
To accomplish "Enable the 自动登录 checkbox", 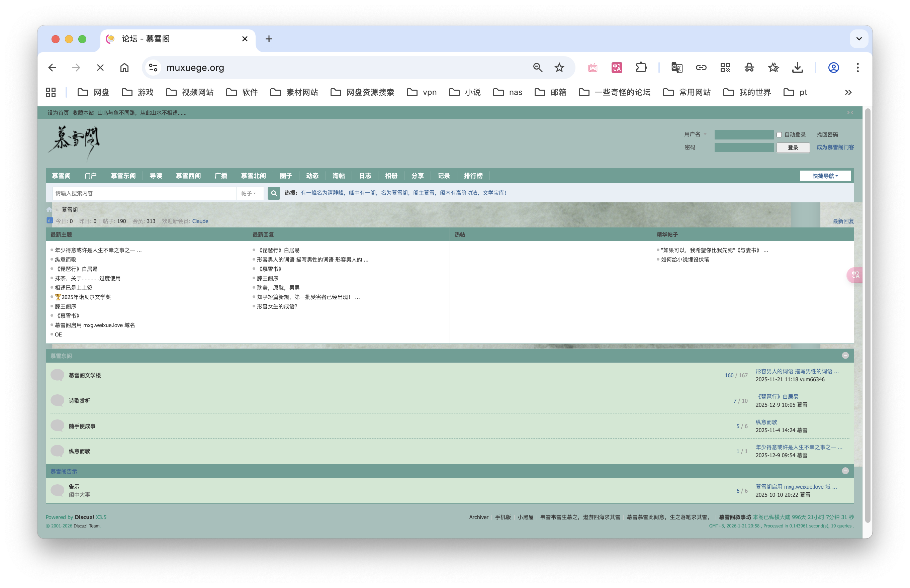I will [x=779, y=135].
